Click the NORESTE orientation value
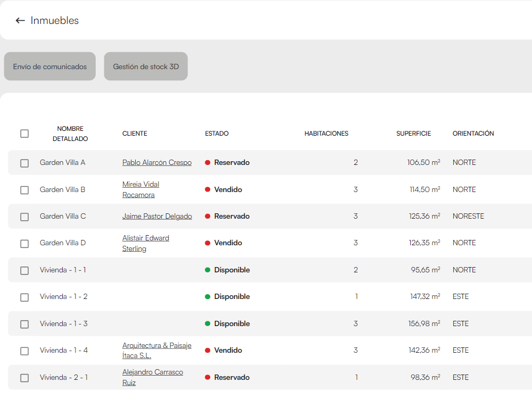The width and height of the screenshot is (532, 399). click(468, 216)
